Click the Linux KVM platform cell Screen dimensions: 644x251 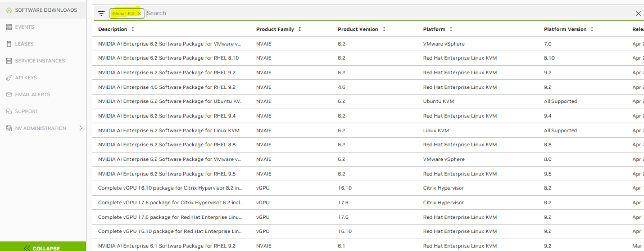click(x=436, y=131)
